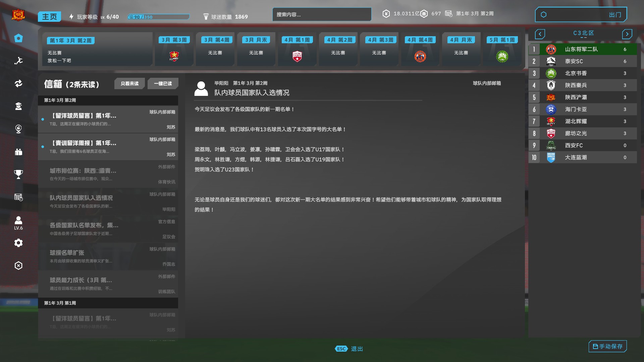Toggle 只看未读 unread-only filter
The image size is (644, 362).
[129, 83]
